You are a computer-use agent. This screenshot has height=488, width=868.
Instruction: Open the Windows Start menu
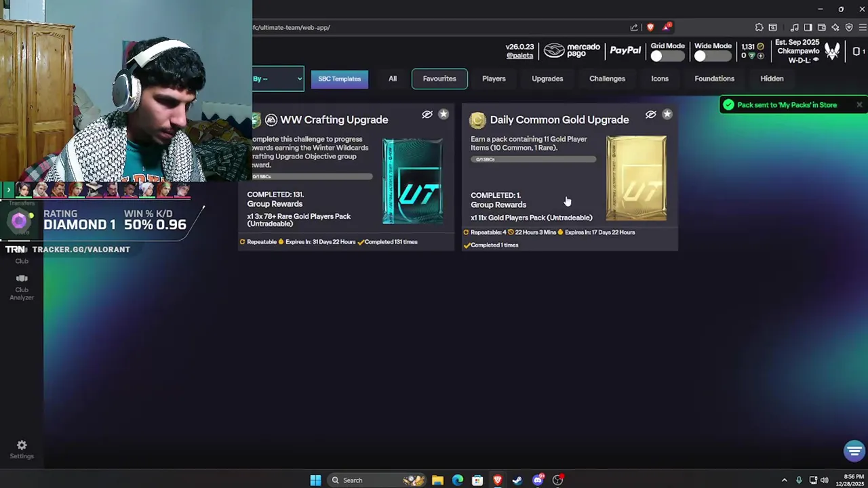(x=315, y=480)
